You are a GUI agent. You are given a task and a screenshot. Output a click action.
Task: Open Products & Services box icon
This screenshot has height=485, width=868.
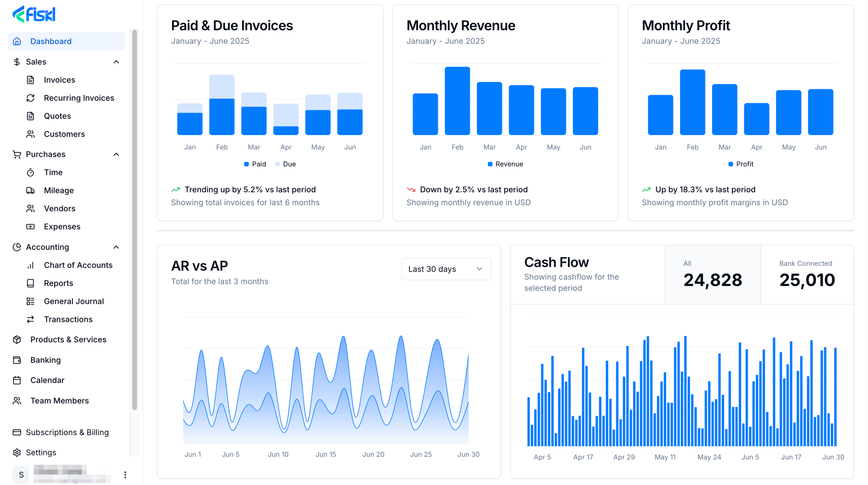[17, 339]
